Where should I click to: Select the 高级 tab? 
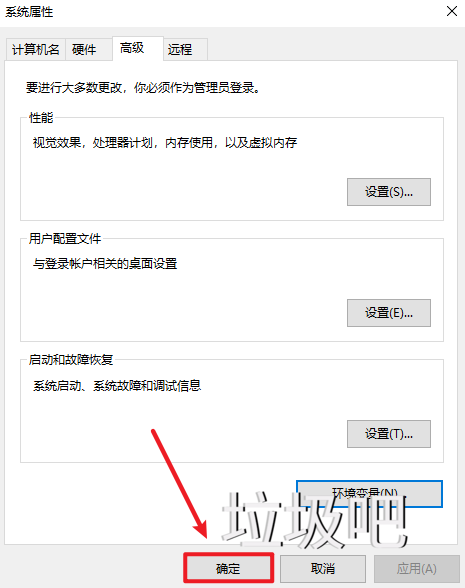coord(138,48)
